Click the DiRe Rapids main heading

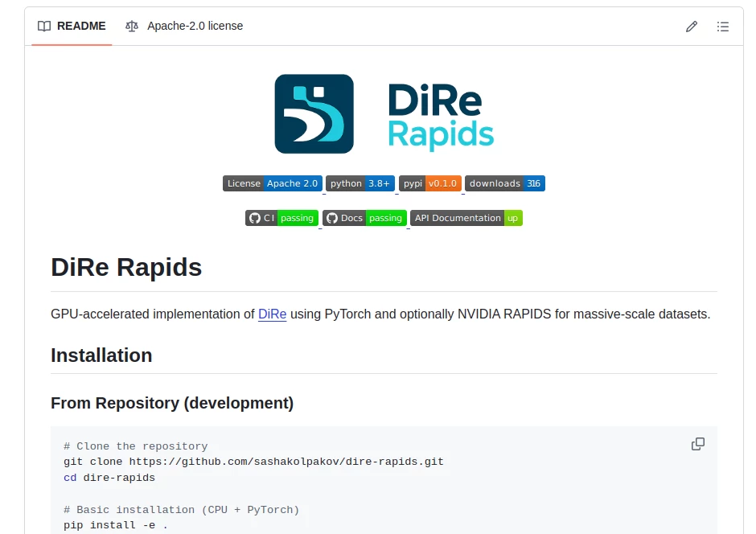click(126, 267)
